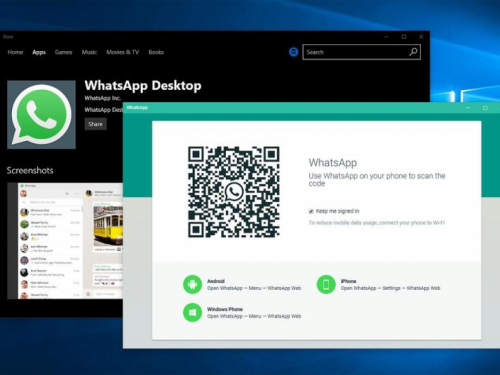
Task: Click the WhatsApp Inc. publisher link
Action: coord(103,98)
